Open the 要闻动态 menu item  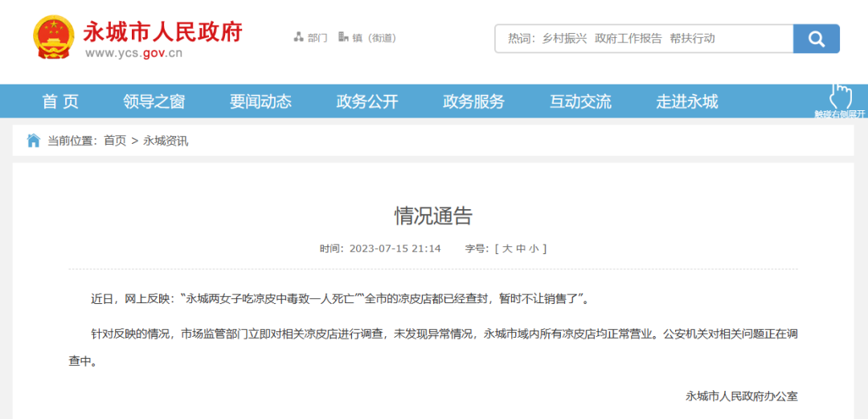click(260, 101)
